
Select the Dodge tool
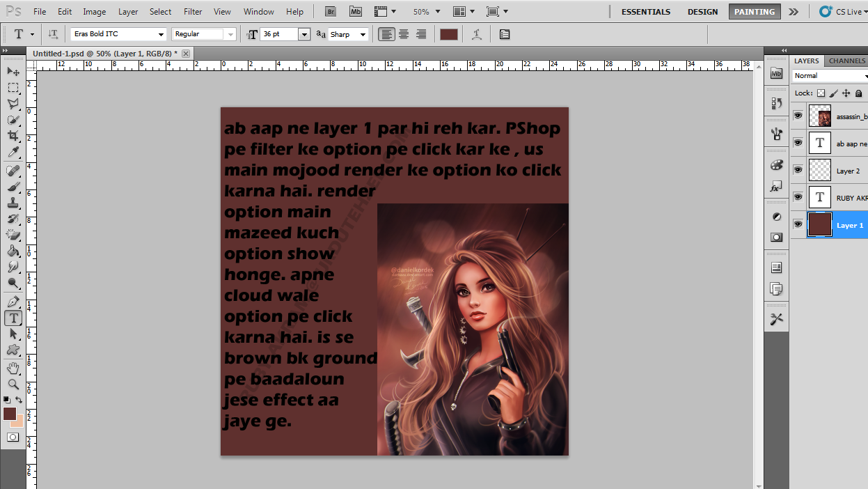pyautogui.click(x=13, y=283)
